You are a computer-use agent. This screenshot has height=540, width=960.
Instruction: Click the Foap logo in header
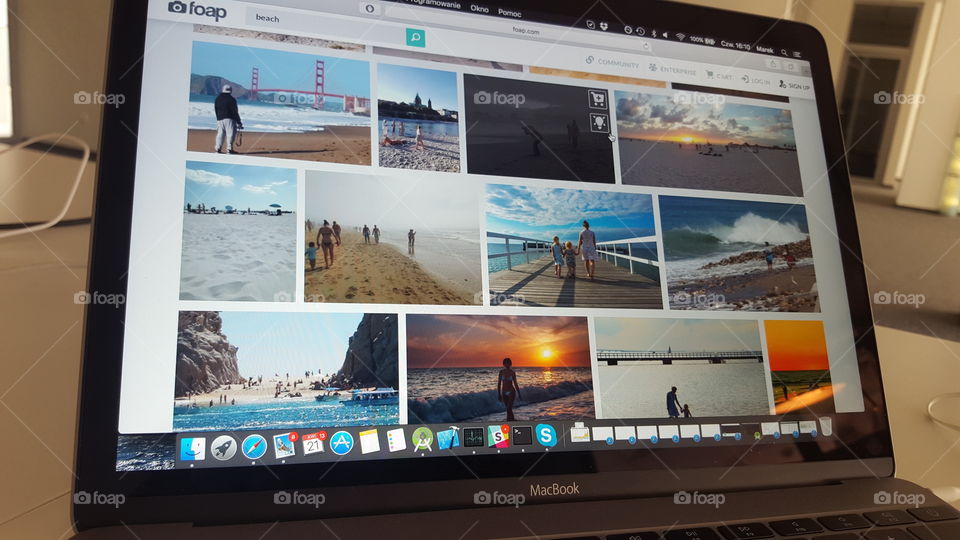coord(197,10)
